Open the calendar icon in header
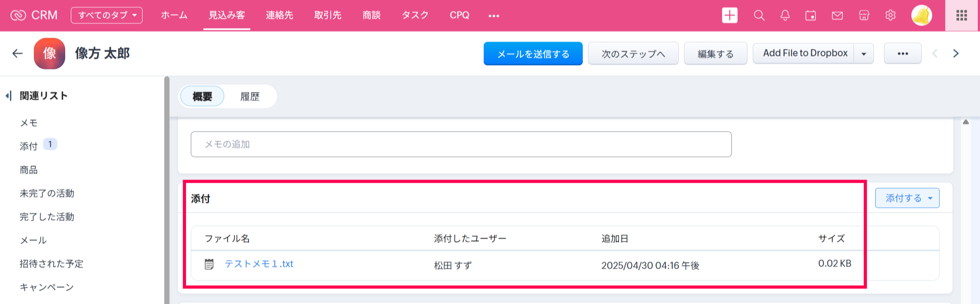 point(811,16)
